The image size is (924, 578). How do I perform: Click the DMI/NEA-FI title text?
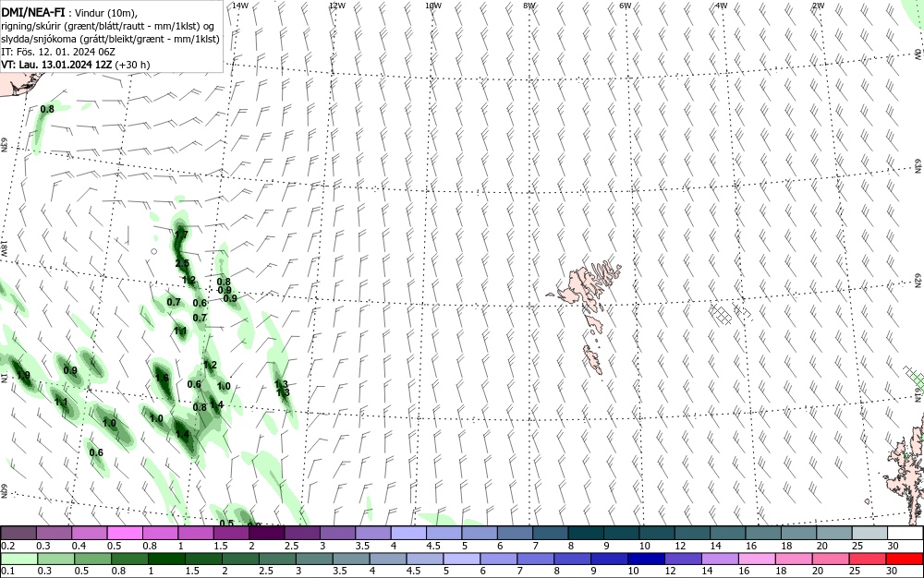pyautogui.click(x=33, y=12)
